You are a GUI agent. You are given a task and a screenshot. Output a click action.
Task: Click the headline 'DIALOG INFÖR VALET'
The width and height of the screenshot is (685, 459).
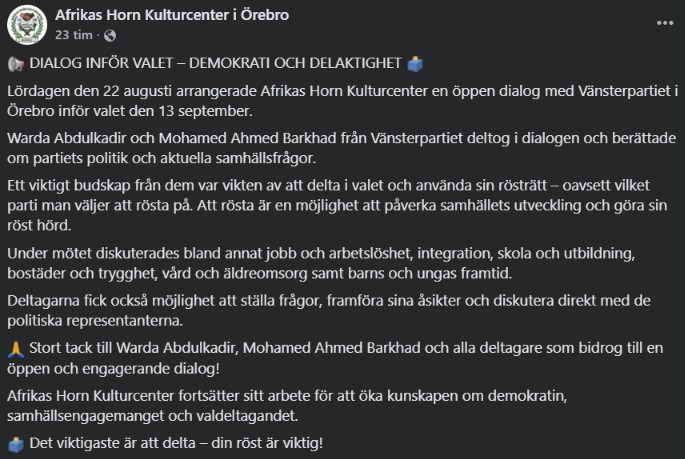tap(101, 63)
